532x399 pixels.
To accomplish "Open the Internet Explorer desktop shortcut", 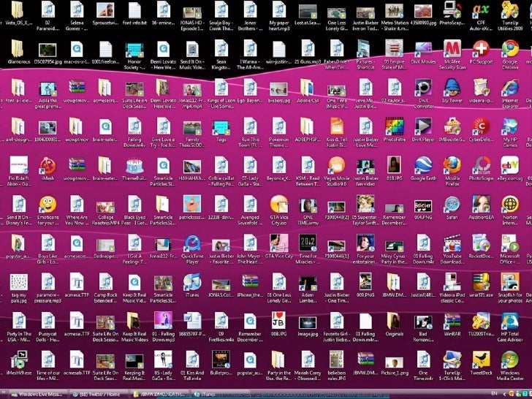I will (510, 88).
